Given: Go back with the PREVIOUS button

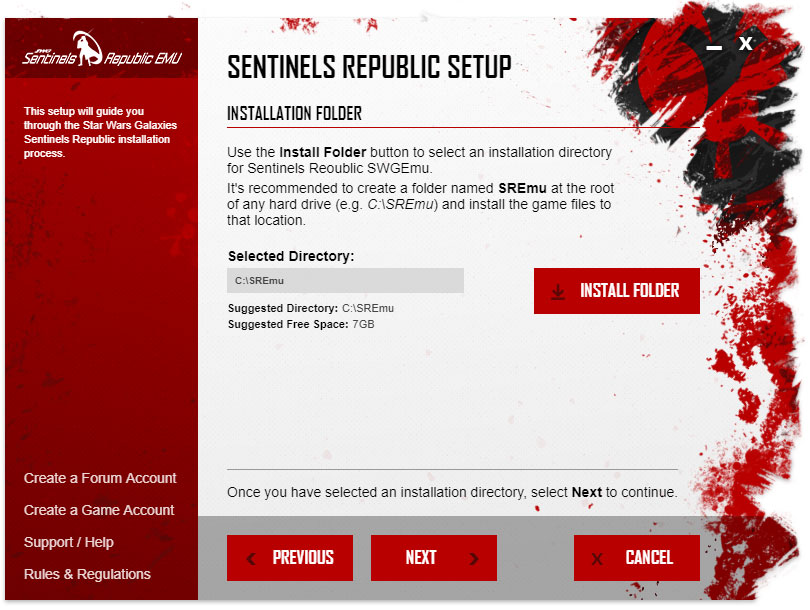Looking at the screenshot, I should click(290, 558).
